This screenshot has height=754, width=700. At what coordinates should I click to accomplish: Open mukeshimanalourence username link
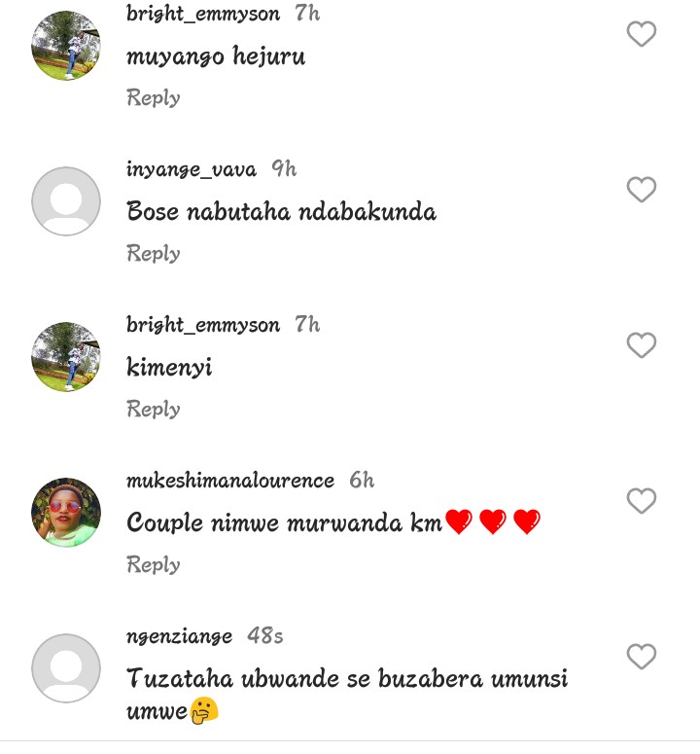tap(230, 481)
